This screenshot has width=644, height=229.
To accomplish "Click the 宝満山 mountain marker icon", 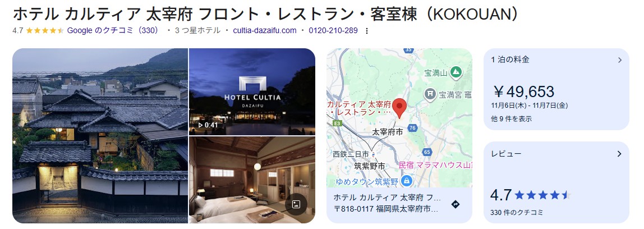I will [x=455, y=73].
